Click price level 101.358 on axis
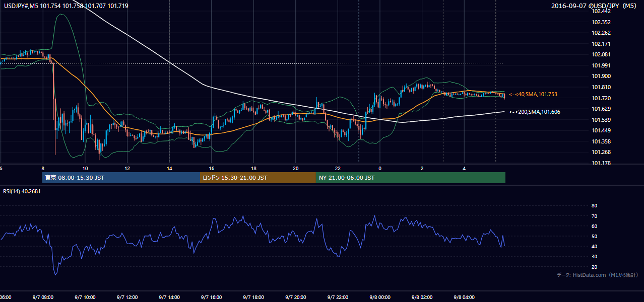 tap(601, 141)
